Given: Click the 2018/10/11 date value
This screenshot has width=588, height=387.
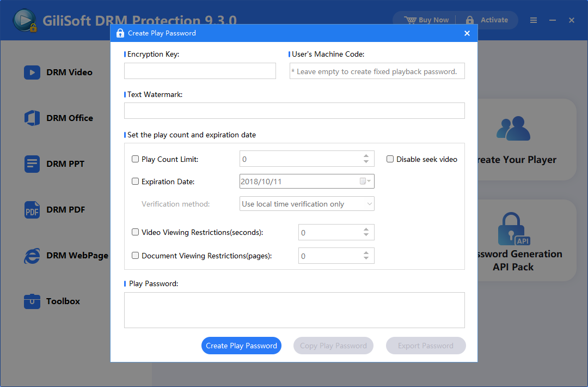Looking at the screenshot, I should (261, 182).
